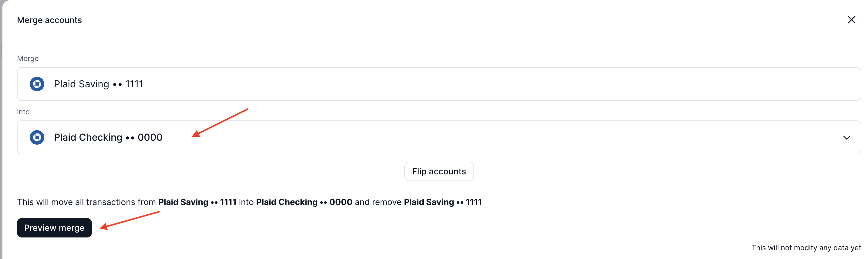Click the Merge accounts dialog title
Image resolution: width=868 pixels, height=259 pixels.
pos(49,20)
